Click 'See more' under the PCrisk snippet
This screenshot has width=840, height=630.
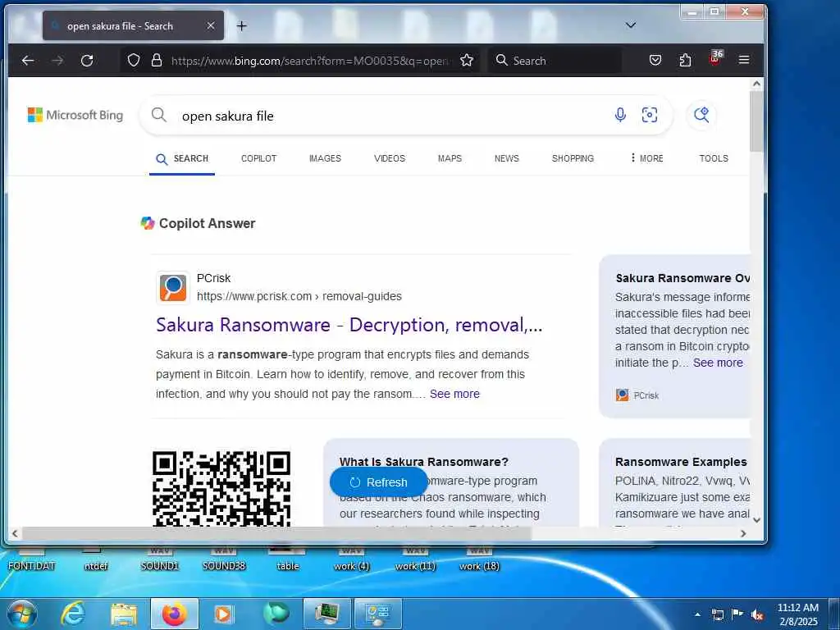[x=454, y=394]
